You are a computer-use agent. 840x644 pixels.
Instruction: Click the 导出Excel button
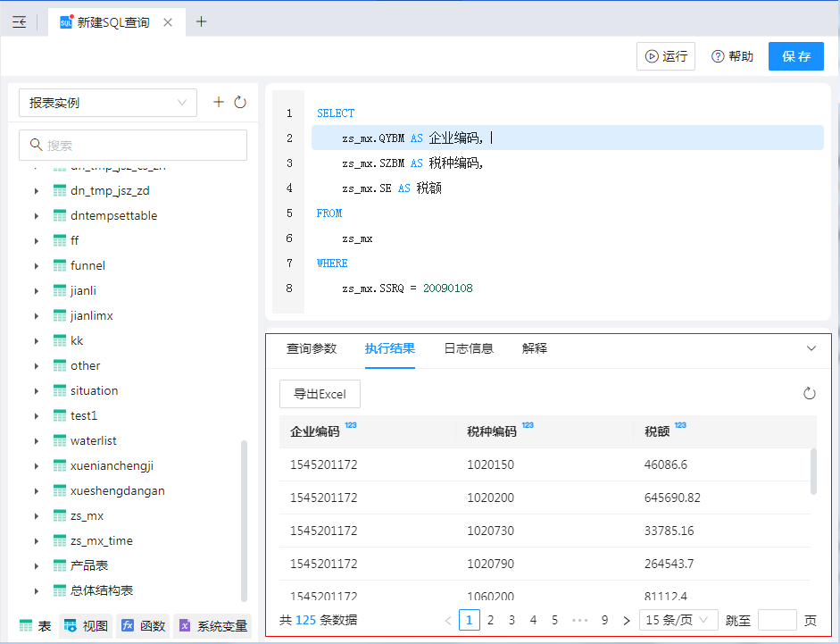[320, 394]
